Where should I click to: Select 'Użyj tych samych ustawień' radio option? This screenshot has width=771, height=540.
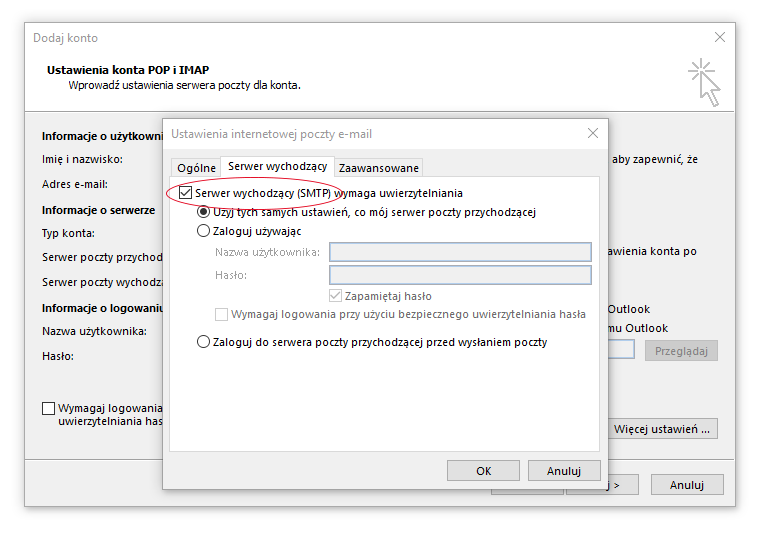click(204, 212)
